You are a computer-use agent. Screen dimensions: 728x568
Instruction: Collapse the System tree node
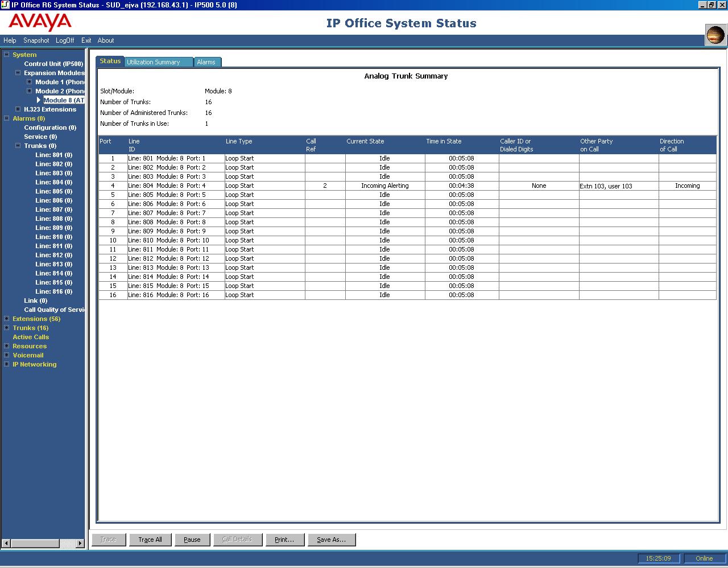click(7, 55)
